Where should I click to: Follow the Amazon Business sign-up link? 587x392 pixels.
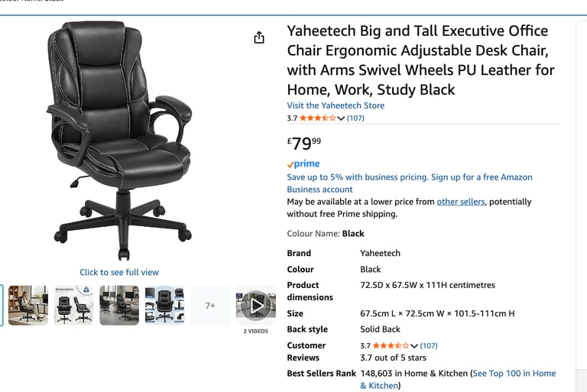coord(410,183)
